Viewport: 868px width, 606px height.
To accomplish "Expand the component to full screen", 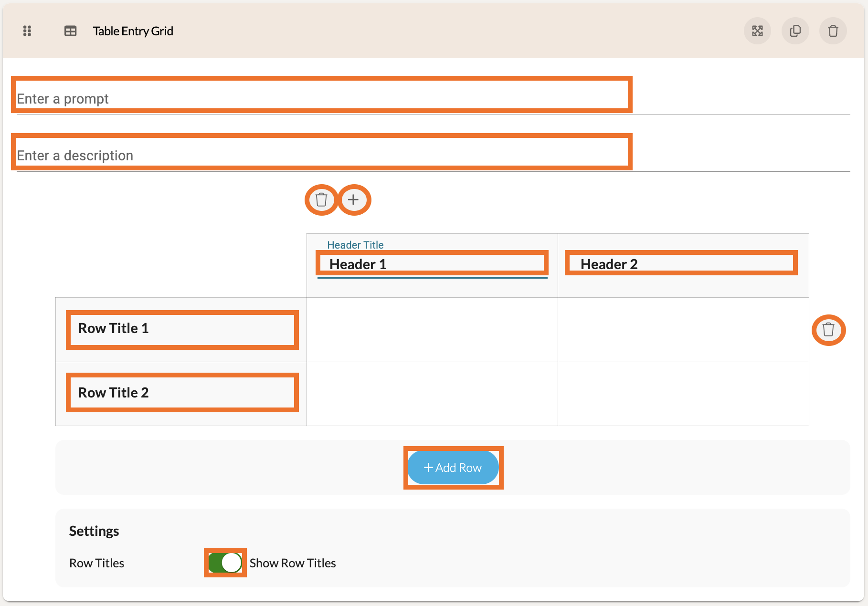I will (757, 31).
